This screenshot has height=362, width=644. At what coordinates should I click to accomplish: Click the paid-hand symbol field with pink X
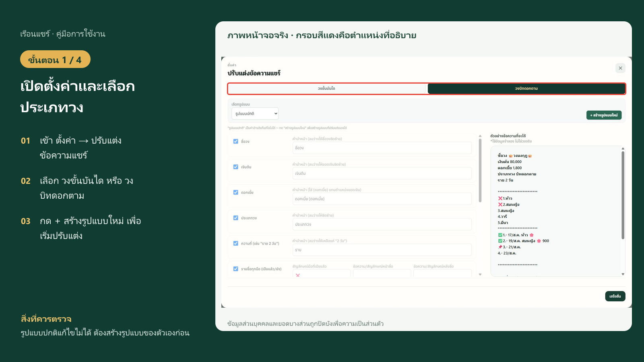click(322, 274)
